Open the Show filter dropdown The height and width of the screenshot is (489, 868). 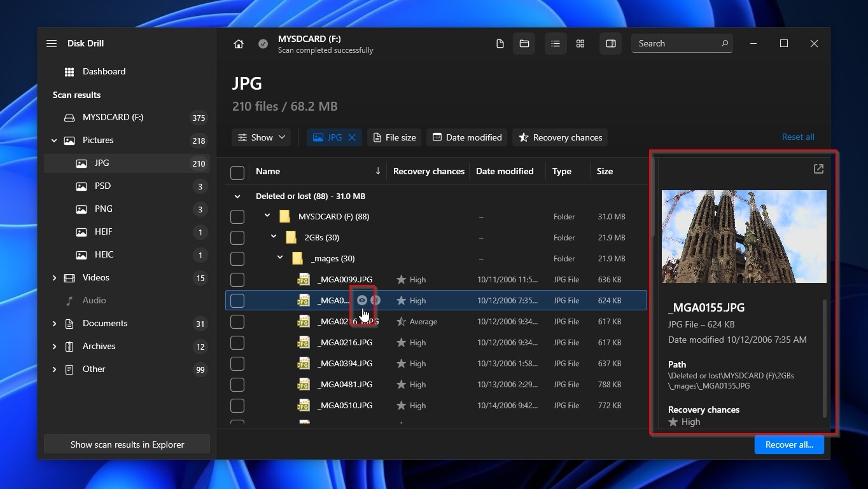(262, 137)
